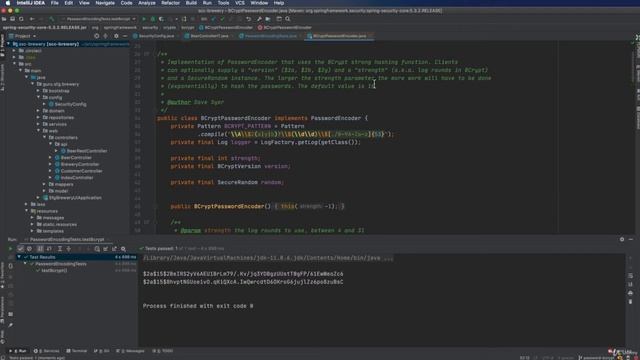Expand all test results icon
Viewport: 640px width, 360px height.
(60, 249)
